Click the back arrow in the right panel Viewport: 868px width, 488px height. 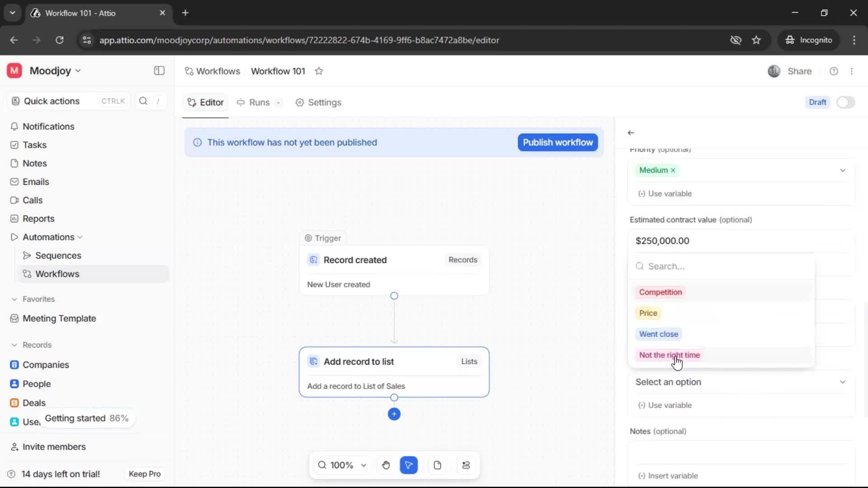click(x=631, y=132)
